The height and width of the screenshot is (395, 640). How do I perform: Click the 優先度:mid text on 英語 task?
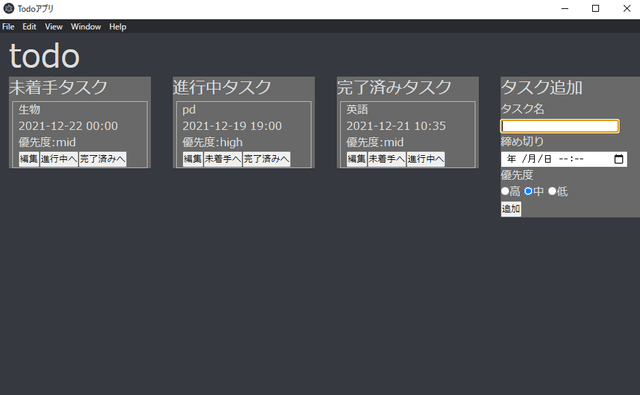coord(375,142)
